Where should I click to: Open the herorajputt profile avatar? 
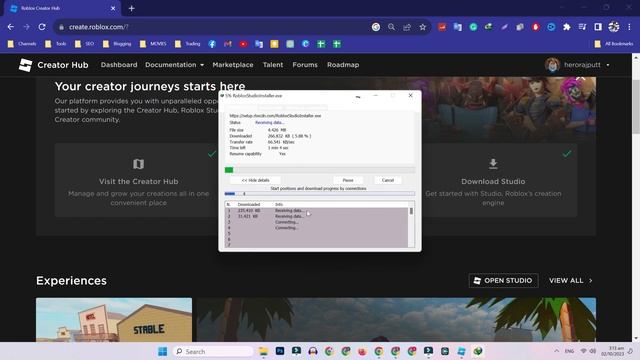coord(552,65)
